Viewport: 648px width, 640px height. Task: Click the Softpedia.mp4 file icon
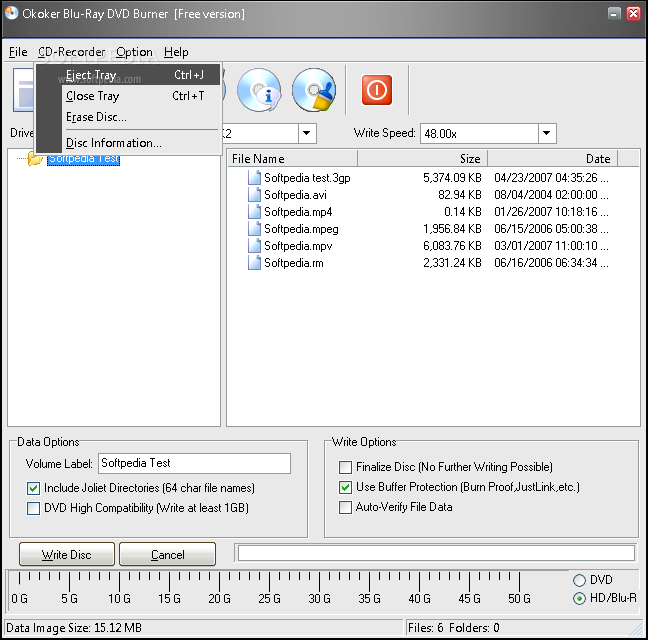pyautogui.click(x=254, y=212)
